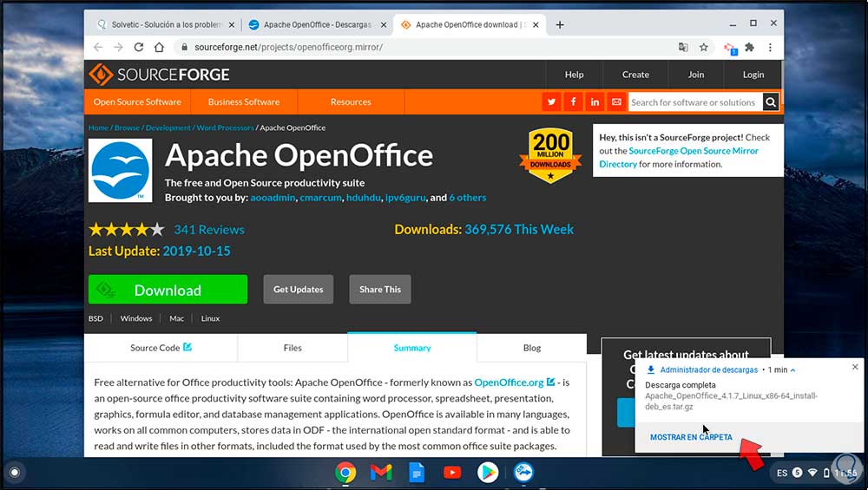Click the 200 Million Downloads badge
This screenshot has width=868, height=490.
(550, 155)
